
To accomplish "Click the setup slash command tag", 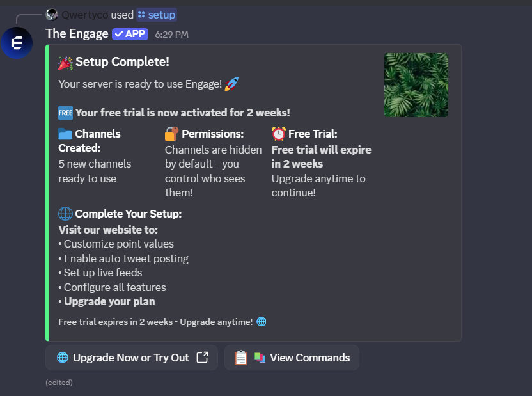I will (157, 15).
